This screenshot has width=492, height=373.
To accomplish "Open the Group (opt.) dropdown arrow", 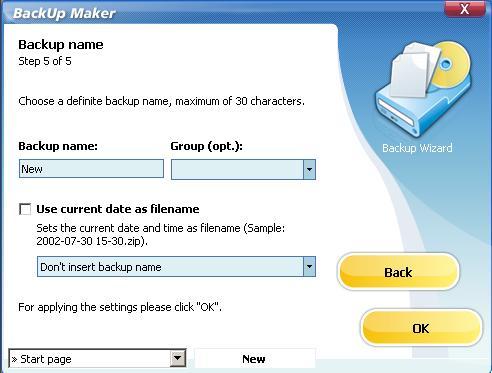I will (x=309, y=169).
